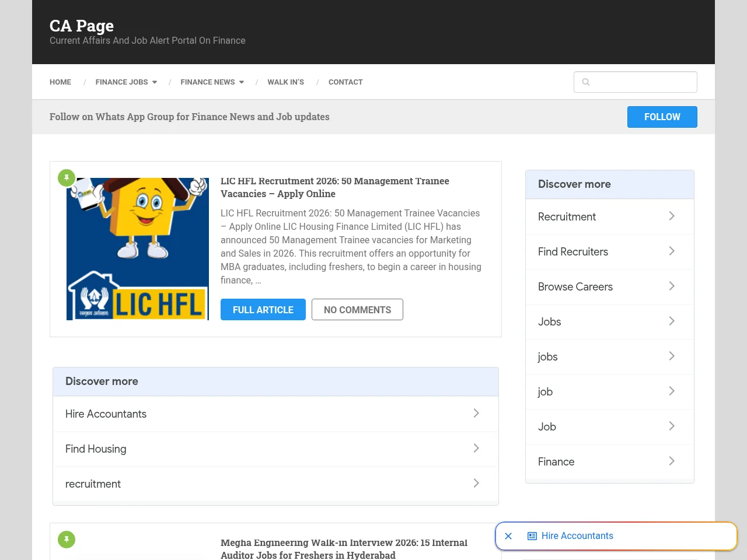Click 'Hire Accountants' text in popup

coord(577,536)
